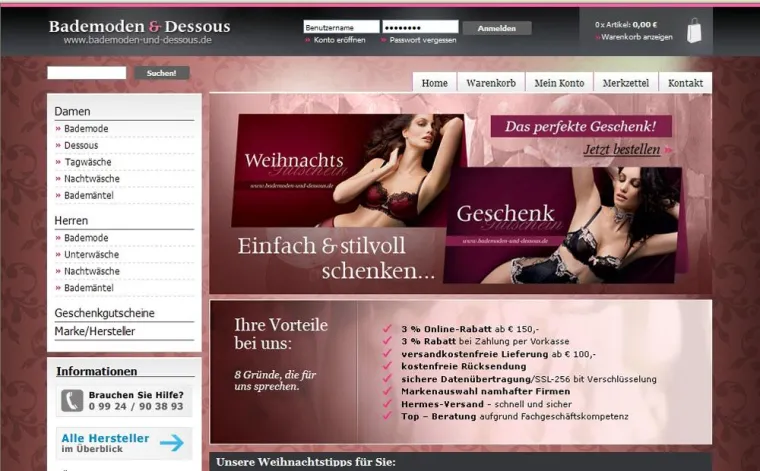This screenshot has height=471, width=760.
Task: Open Herren Bademäntel category
Action: tap(89, 288)
